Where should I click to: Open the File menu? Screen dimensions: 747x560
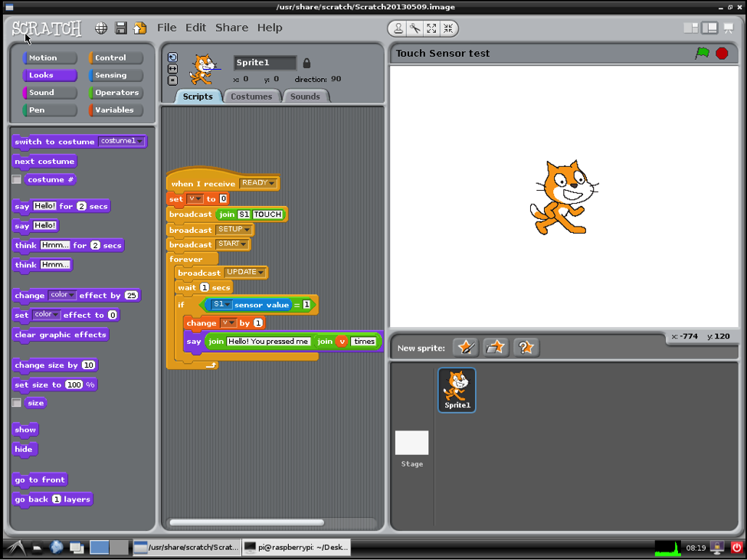(167, 28)
